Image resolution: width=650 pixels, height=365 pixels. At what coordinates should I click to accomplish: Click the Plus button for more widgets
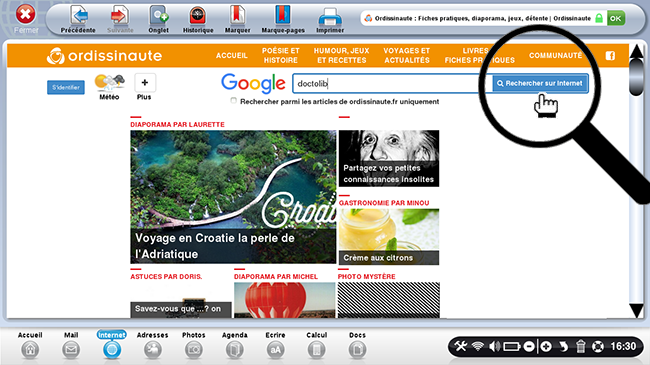point(145,87)
